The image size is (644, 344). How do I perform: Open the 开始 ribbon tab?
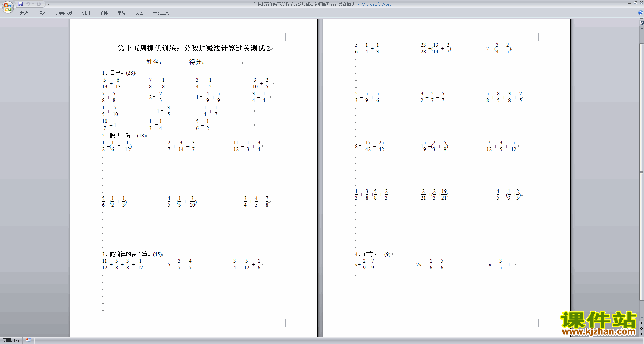[24, 13]
